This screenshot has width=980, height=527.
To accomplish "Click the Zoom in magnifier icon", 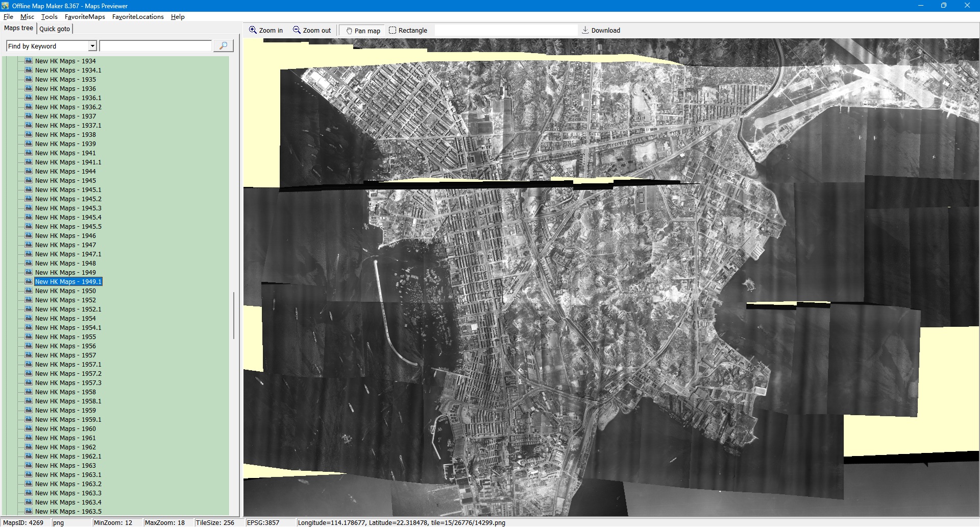I will (x=253, y=30).
